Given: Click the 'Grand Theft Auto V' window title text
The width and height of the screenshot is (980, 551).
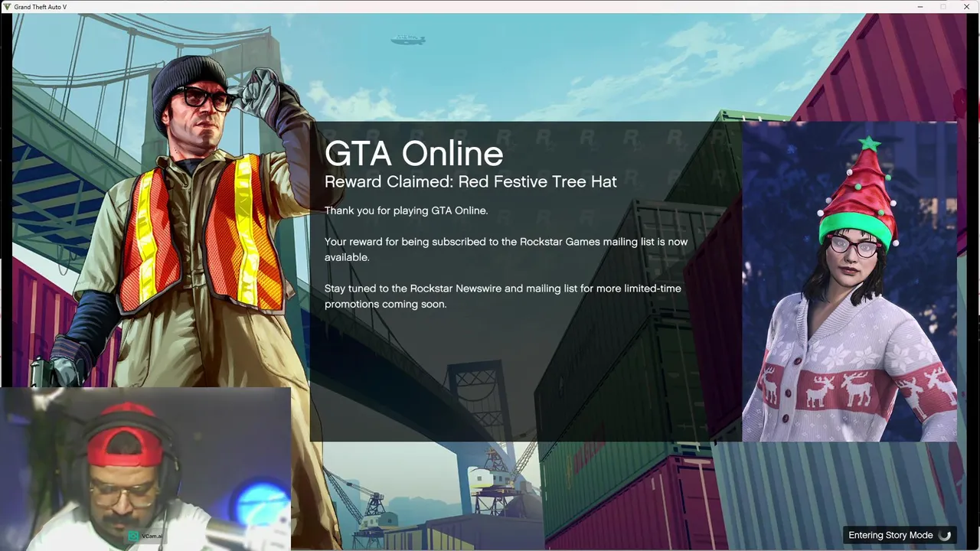Looking at the screenshot, I should [40, 7].
